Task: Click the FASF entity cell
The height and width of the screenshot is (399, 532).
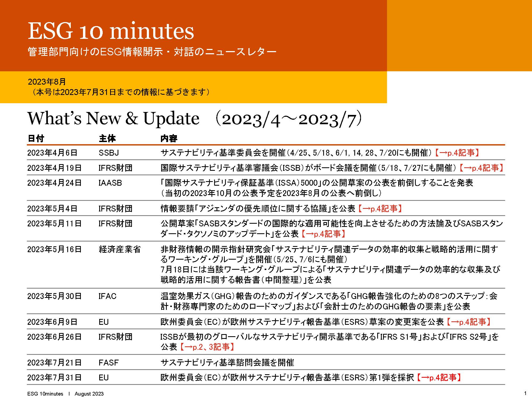Action: (x=109, y=363)
